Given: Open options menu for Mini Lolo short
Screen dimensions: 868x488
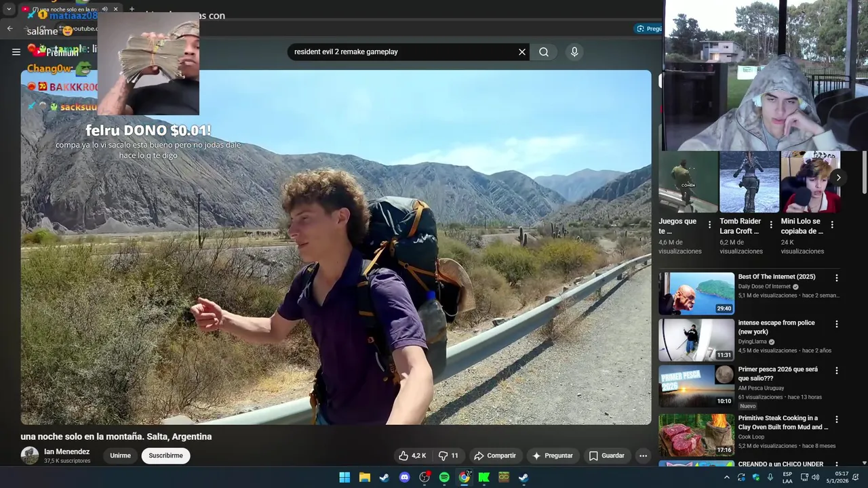Looking at the screenshot, I should coord(832,224).
